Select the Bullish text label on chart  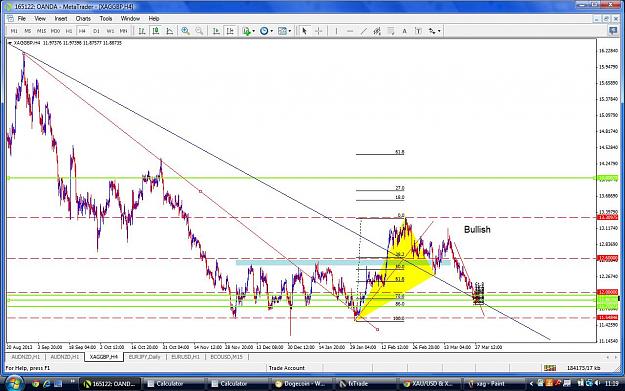(477, 230)
